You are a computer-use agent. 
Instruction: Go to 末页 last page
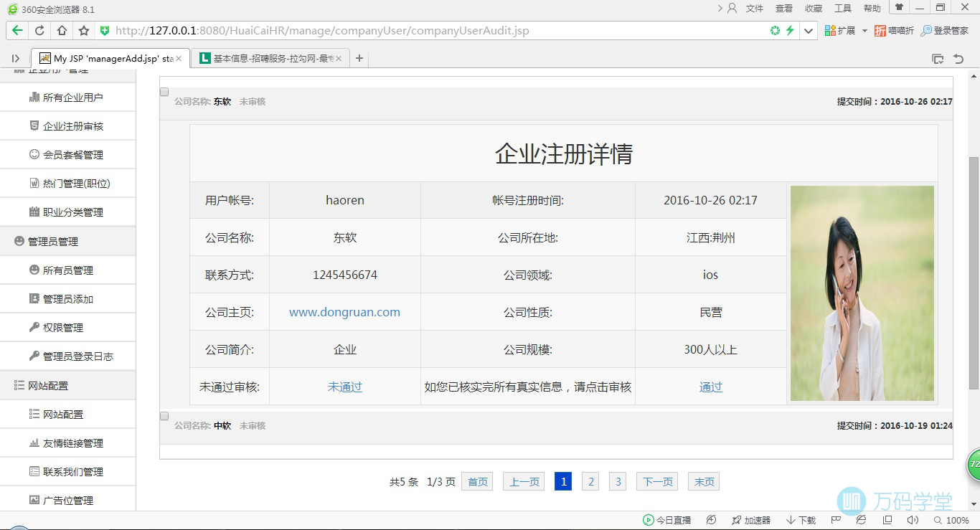704,482
